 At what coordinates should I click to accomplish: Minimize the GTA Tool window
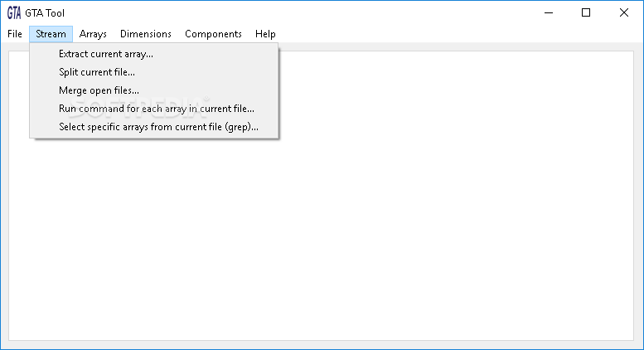pyautogui.click(x=549, y=13)
